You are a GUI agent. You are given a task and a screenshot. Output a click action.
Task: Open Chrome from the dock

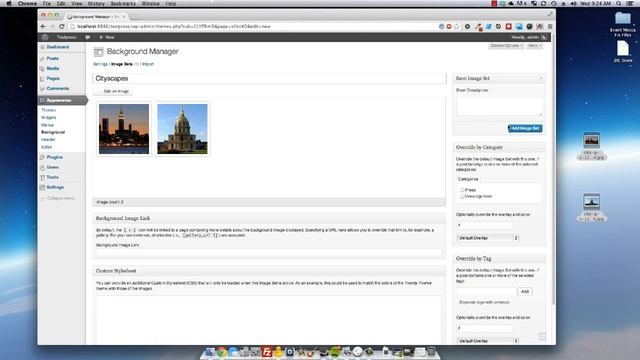(x=222, y=351)
